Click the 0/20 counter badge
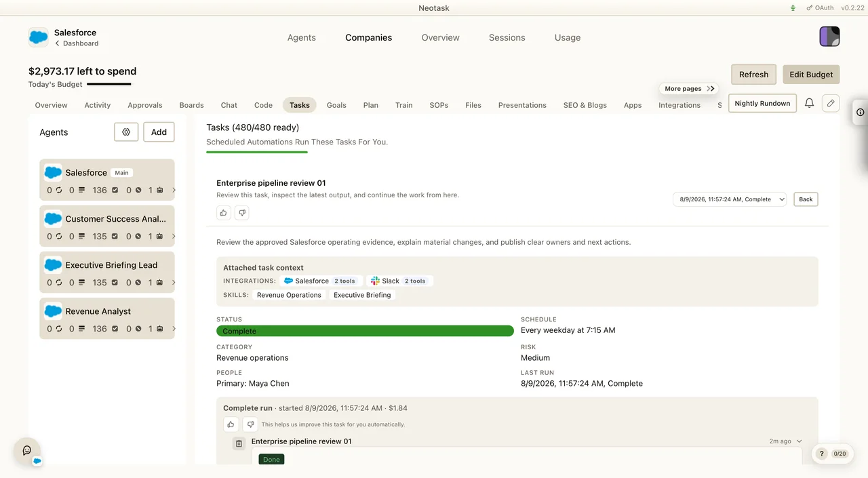Image resolution: width=868 pixels, height=478 pixels. [x=840, y=454]
